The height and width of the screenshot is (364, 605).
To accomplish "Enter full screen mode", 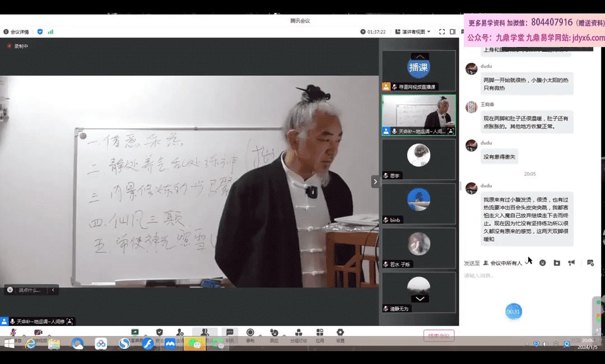I will [x=442, y=32].
